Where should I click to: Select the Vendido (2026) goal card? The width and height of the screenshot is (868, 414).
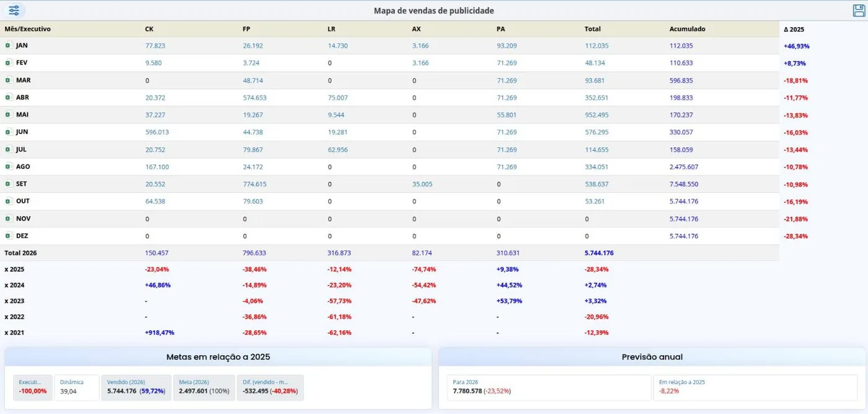tap(137, 387)
